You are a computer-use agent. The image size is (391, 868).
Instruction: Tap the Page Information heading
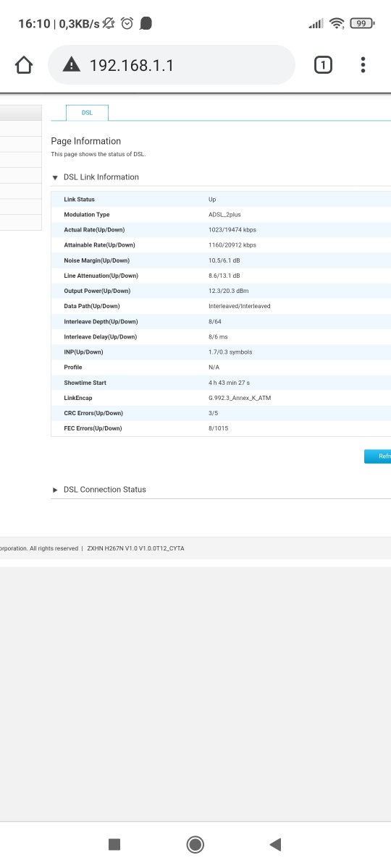point(86,141)
